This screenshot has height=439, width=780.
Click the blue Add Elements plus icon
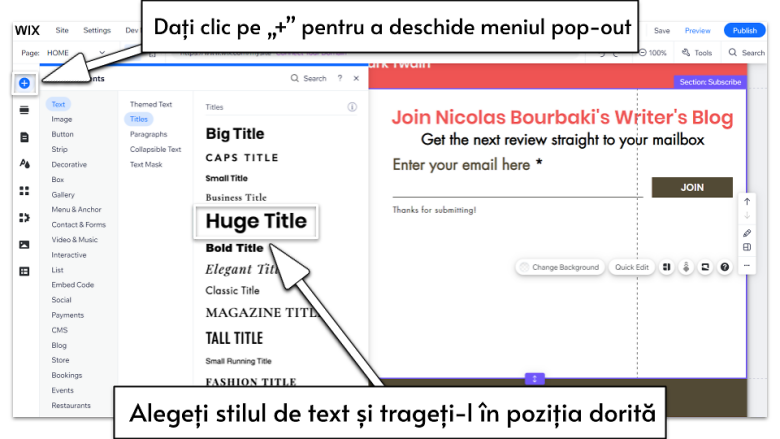24,83
